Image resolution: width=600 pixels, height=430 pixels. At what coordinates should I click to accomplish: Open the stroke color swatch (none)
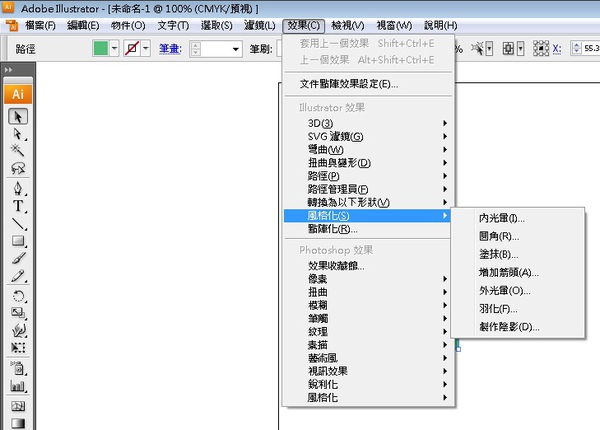132,49
